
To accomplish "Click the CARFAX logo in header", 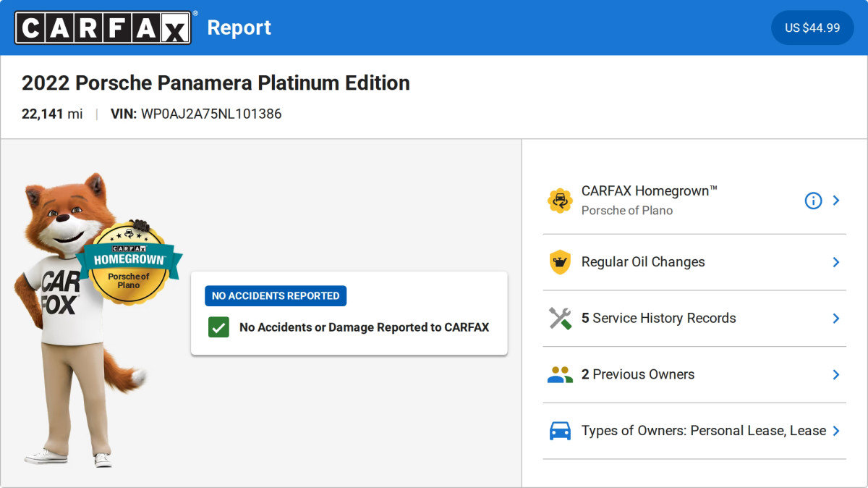I will click(x=103, y=28).
